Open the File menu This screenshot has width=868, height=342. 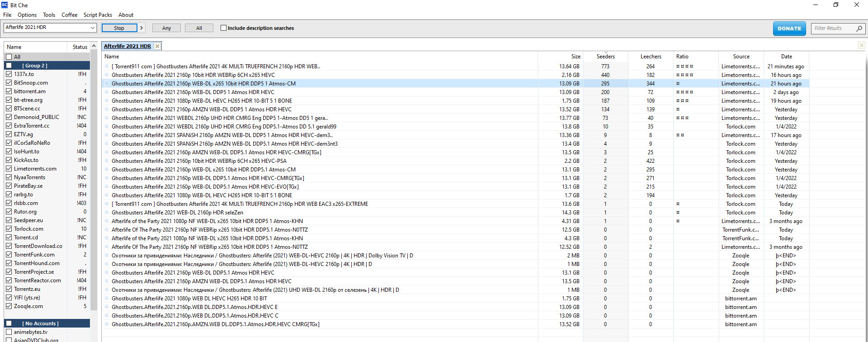point(7,15)
